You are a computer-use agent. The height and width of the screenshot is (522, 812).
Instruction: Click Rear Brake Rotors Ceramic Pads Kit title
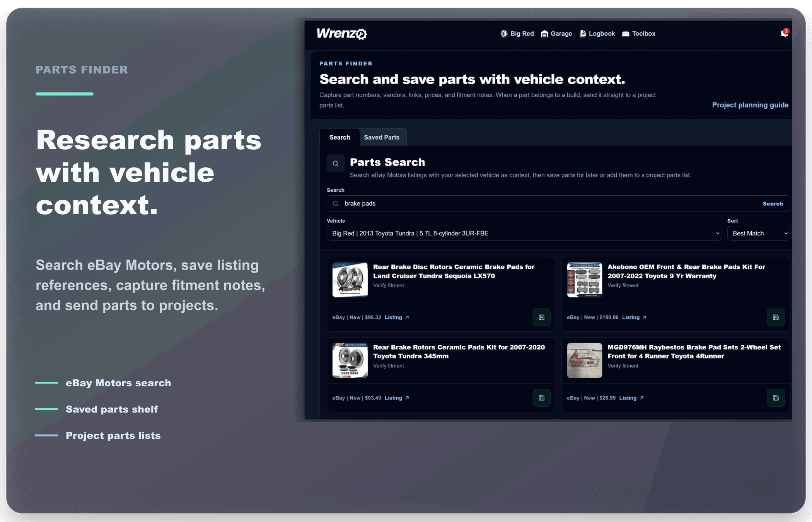click(x=459, y=352)
